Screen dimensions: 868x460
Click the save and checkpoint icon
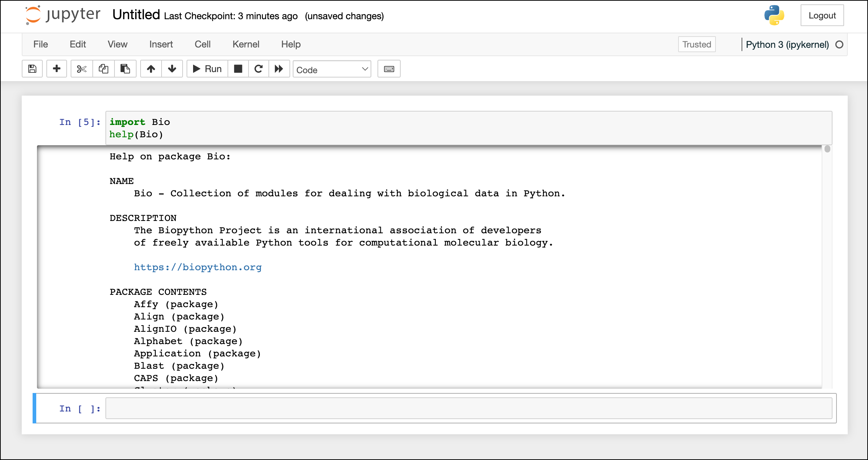tap(32, 69)
